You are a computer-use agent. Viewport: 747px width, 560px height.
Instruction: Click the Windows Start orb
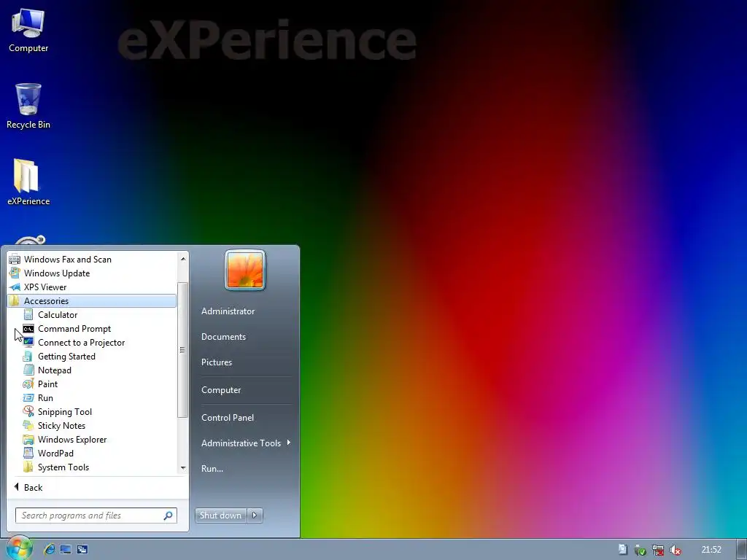click(20, 548)
